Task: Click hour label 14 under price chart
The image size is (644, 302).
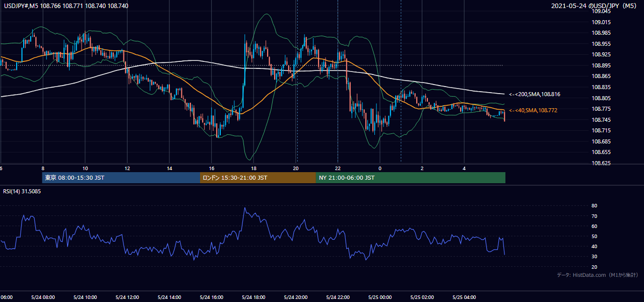Action: coord(169,168)
